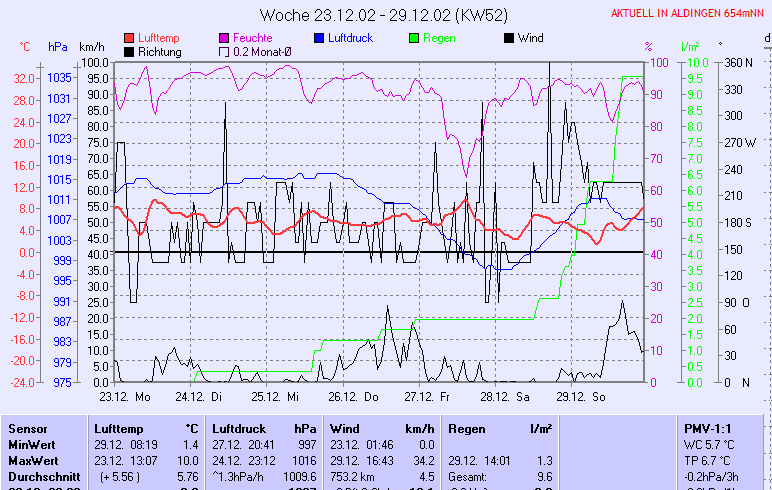Click the green Regen legend swatch
772x490 pixels.
tap(415, 38)
